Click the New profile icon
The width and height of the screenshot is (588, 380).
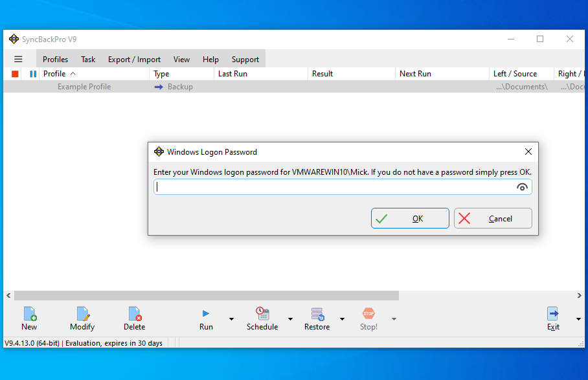[30, 314]
